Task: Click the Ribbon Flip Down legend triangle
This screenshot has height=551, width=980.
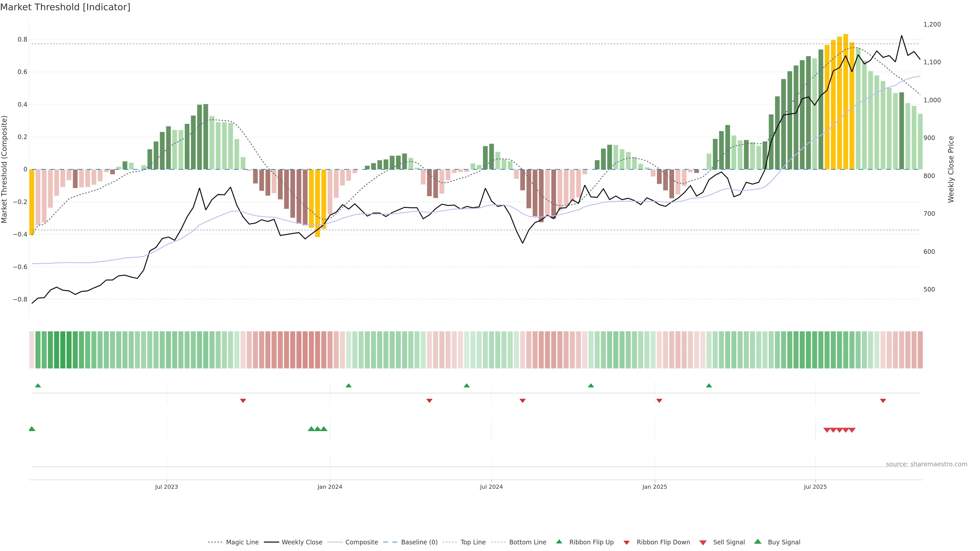Action: pos(627,542)
